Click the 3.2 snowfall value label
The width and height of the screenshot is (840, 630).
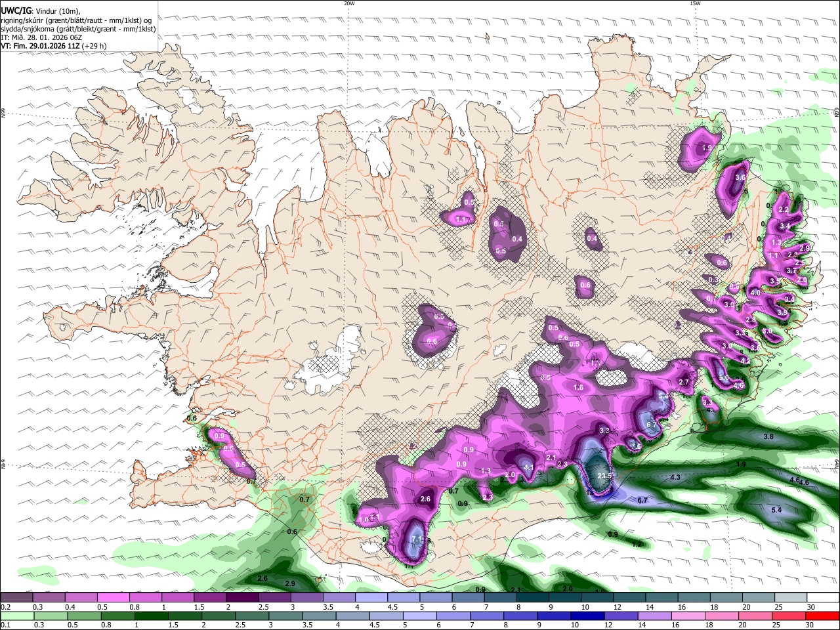click(x=605, y=430)
